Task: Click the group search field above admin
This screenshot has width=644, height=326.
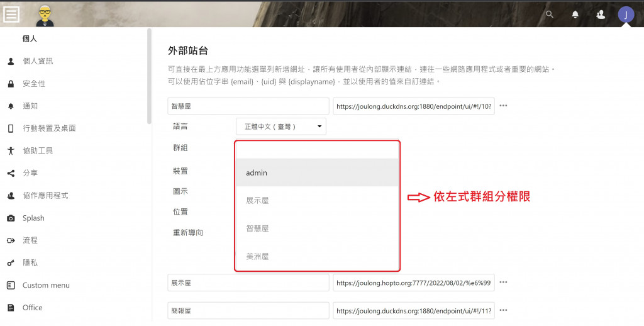Action: [x=317, y=150]
